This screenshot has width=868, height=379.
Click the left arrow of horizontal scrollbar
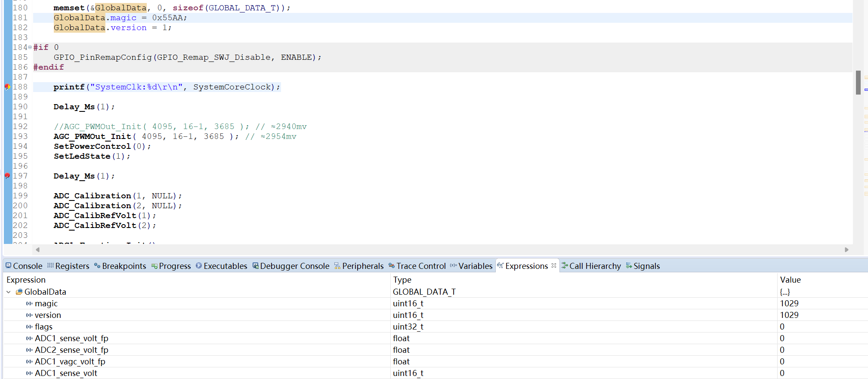38,250
